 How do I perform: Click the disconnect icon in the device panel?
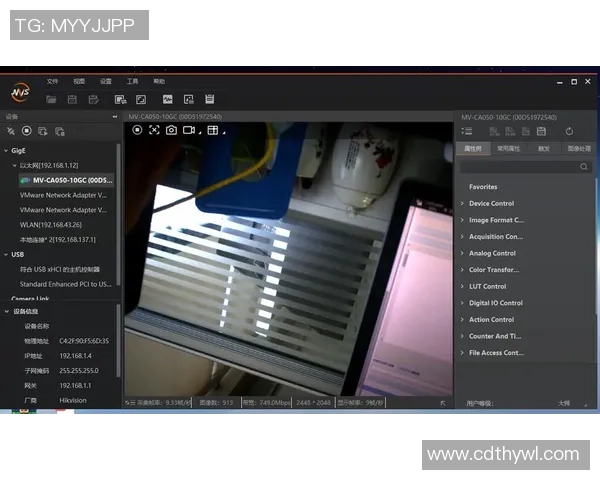tap(11, 131)
